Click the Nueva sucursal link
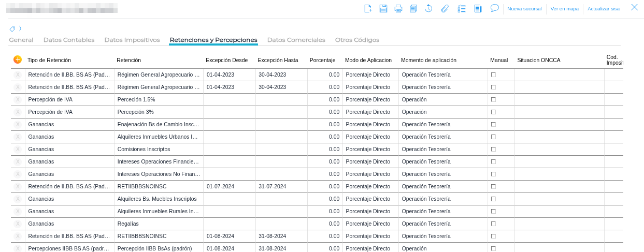644x252 pixels. click(524, 9)
